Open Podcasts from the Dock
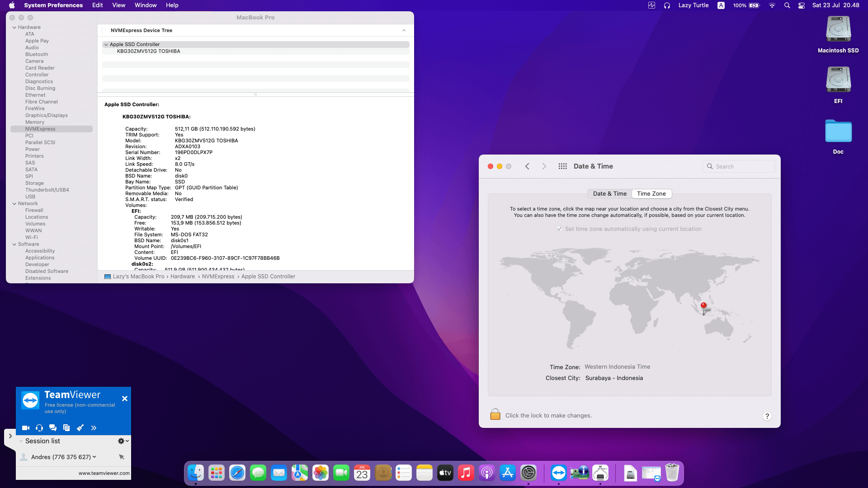The width and height of the screenshot is (868, 488). click(x=487, y=473)
